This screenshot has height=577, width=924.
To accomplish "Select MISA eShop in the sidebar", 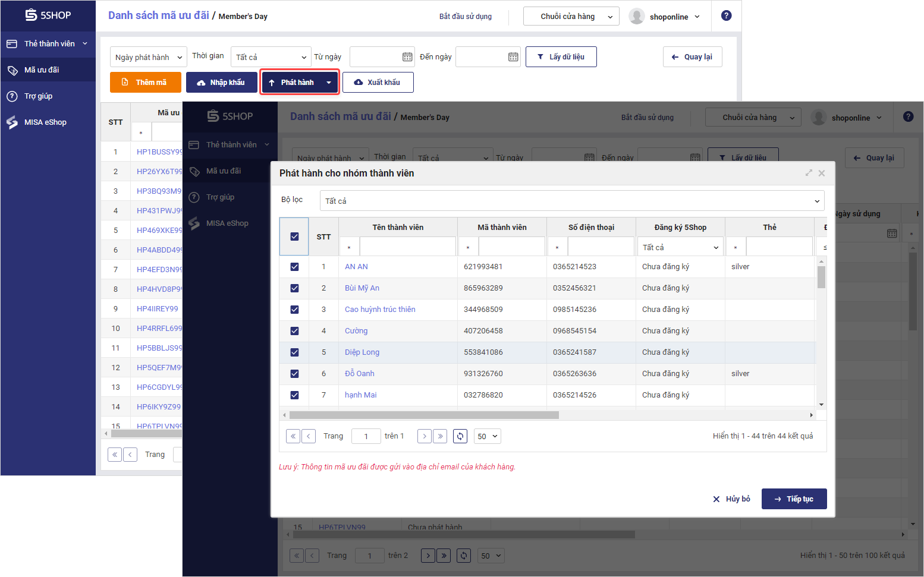I will click(45, 122).
